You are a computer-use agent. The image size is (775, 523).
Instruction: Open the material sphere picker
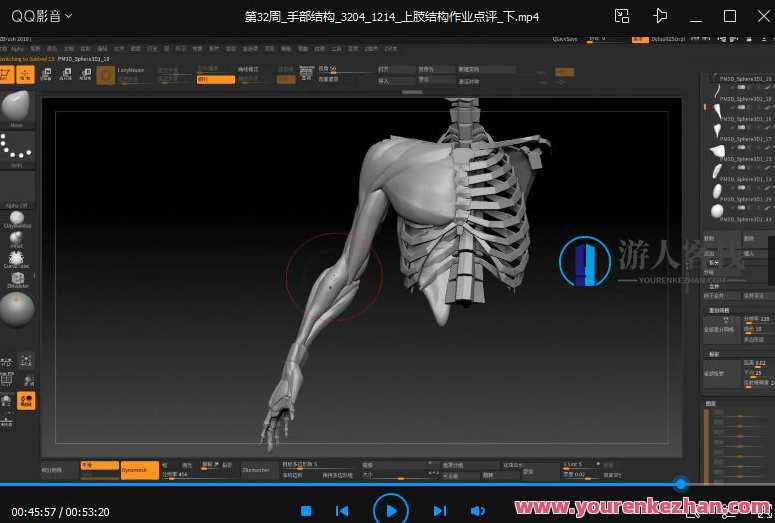point(17,311)
